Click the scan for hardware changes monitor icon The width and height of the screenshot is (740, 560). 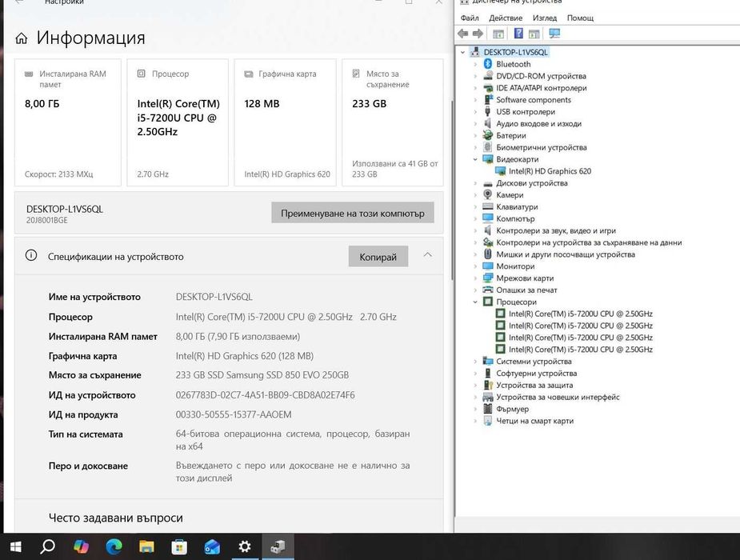pyautogui.click(x=554, y=34)
